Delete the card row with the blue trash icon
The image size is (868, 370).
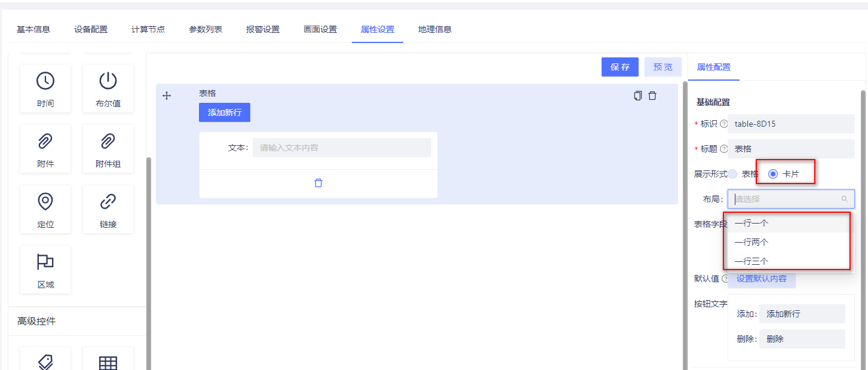318,183
